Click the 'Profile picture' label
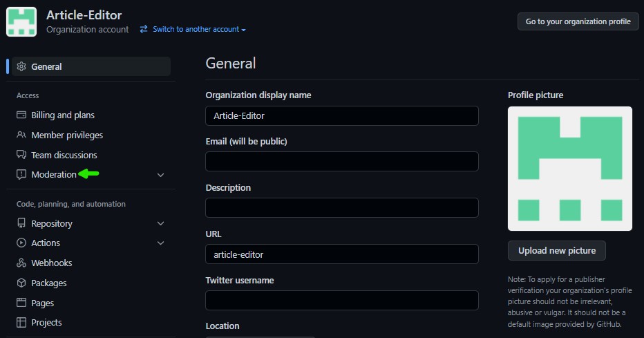 (535, 95)
